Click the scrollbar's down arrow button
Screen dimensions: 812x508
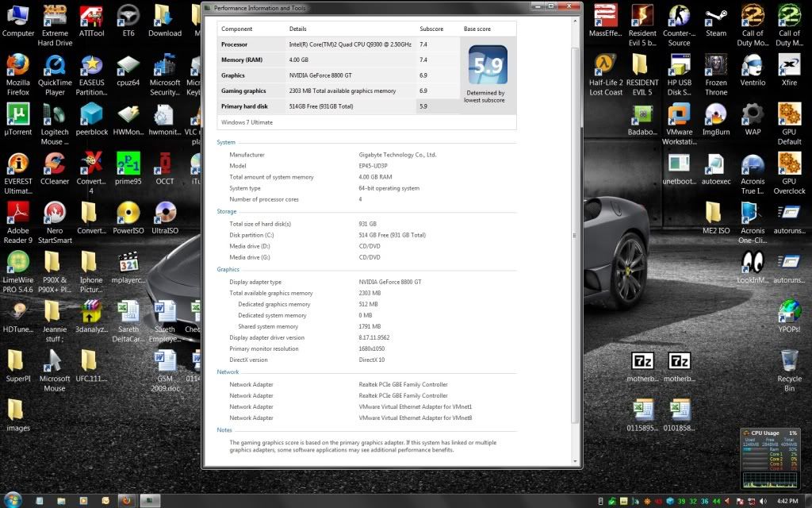[x=575, y=460]
